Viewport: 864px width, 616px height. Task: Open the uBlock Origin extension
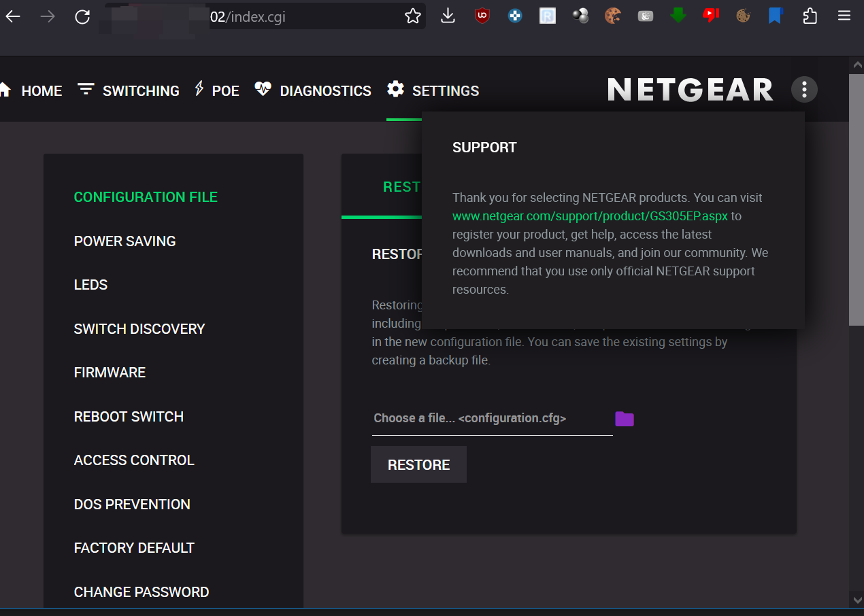(482, 16)
